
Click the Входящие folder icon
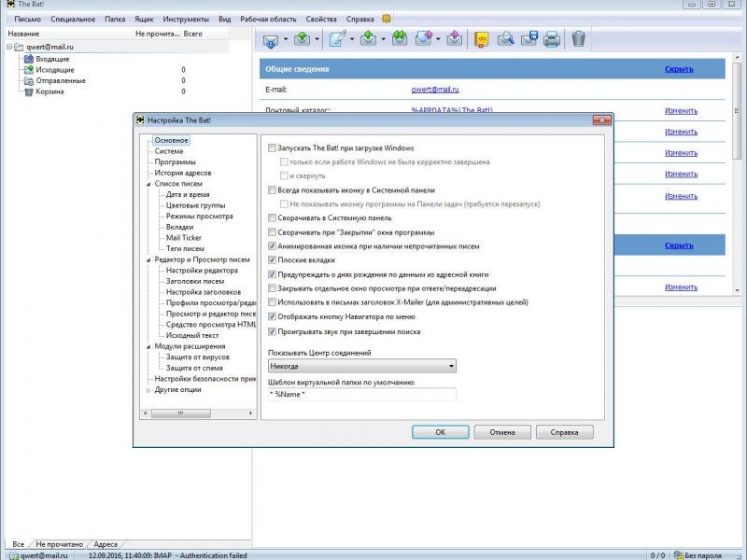click(29, 59)
